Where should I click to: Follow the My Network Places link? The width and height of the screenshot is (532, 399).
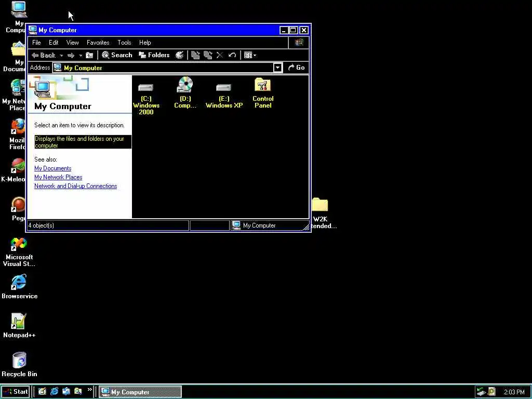(x=58, y=177)
